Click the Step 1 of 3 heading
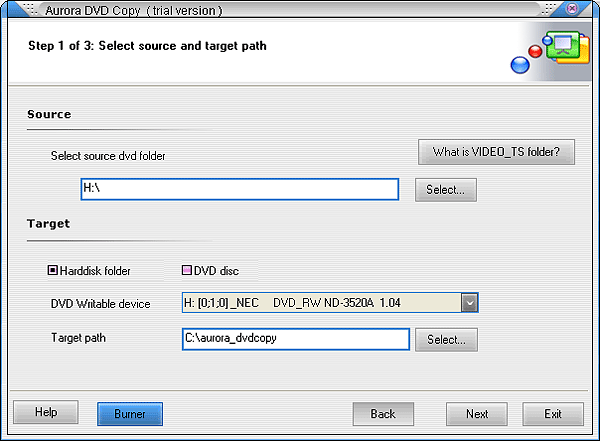The image size is (600, 441). 147,46
